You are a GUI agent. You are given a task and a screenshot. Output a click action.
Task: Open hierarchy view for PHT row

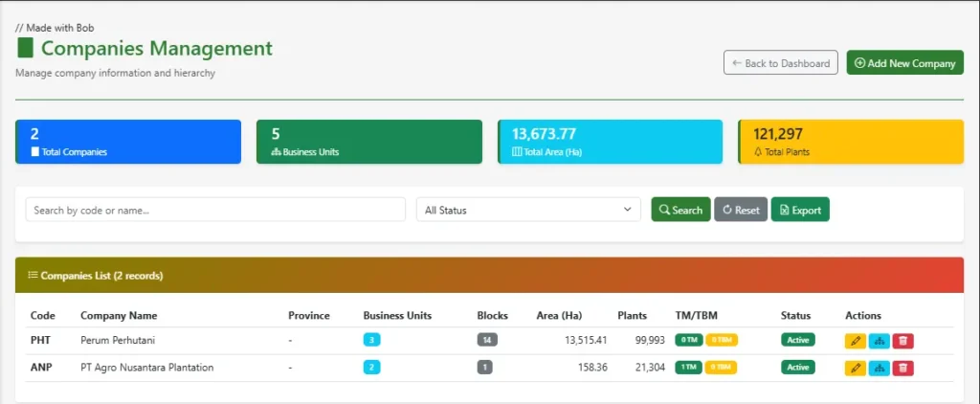[x=880, y=341]
